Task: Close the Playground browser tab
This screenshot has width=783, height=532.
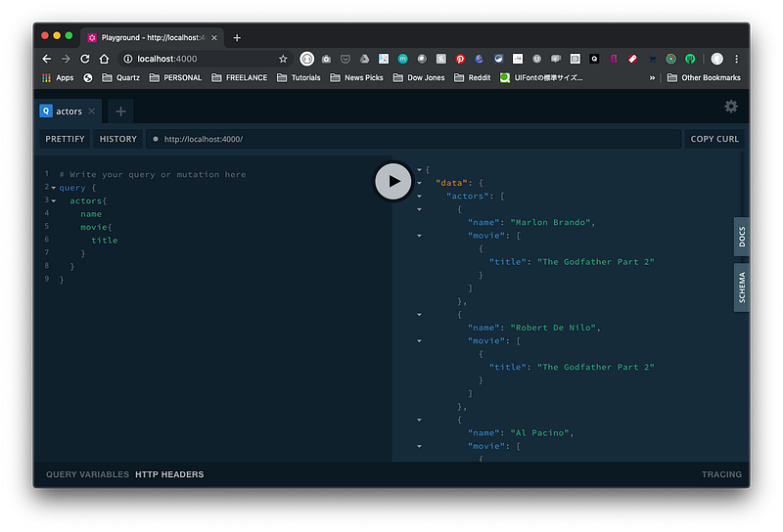Action: (214, 38)
